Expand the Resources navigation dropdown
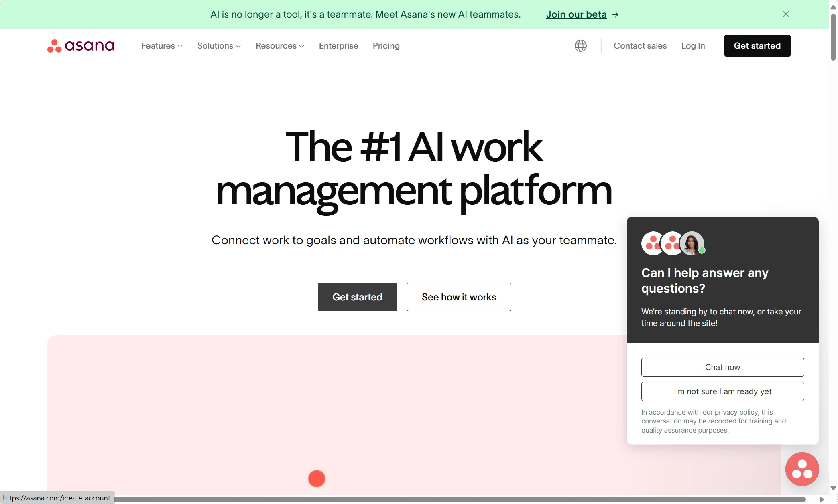 [279, 45]
